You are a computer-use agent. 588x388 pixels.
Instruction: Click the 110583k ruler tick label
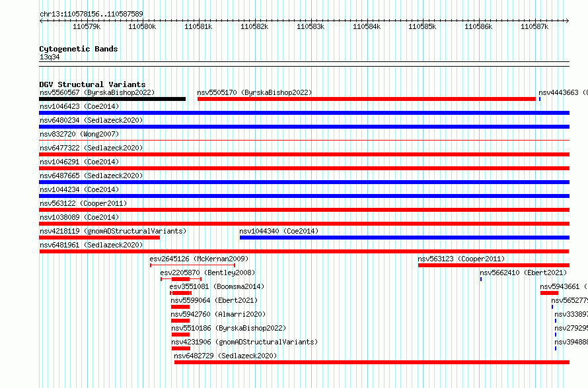pyautogui.click(x=311, y=26)
